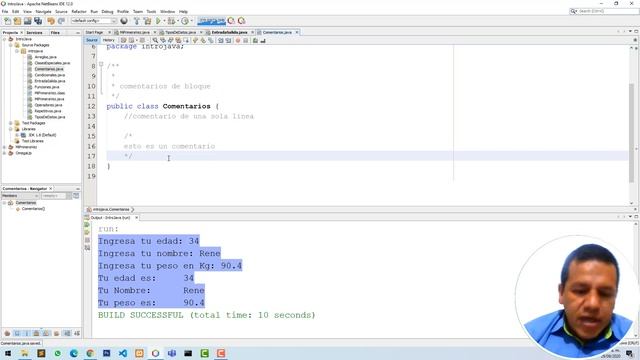The height and width of the screenshot is (360, 640).
Task: Open the Debug Project dropdown arrow
Action: 178,21
